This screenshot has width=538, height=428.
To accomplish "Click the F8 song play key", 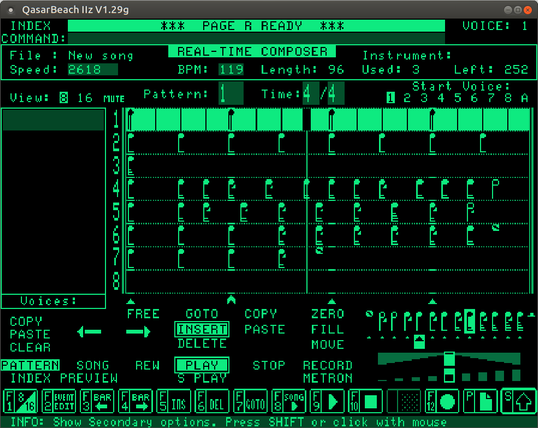I will pyautogui.click(x=288, y=401).
